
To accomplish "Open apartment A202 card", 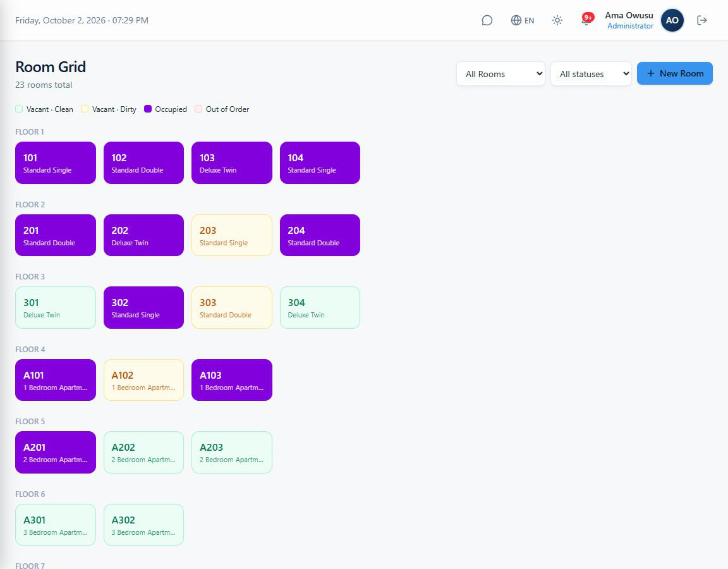I will click(143, 453).
